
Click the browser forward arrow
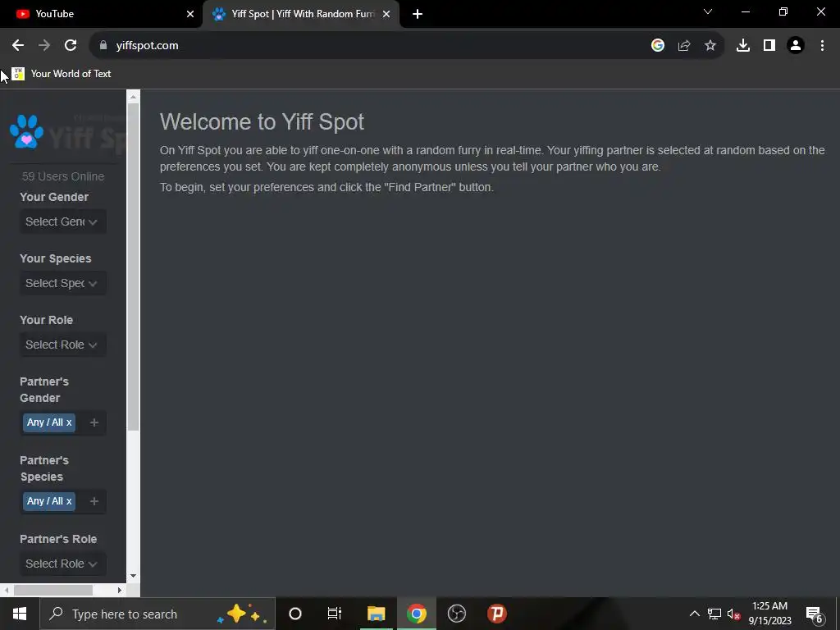click(x=44, y=46)
